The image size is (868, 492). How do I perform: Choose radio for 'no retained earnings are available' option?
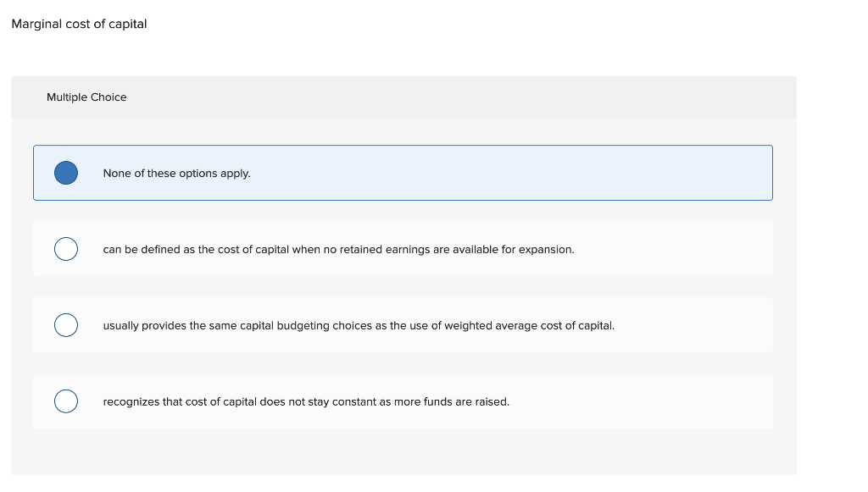[x=66, y=249]
